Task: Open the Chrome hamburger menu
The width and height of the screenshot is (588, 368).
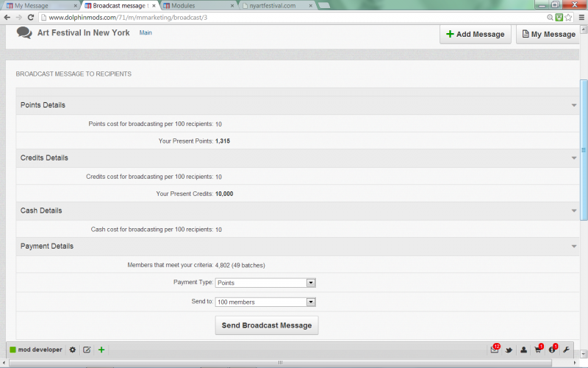Action: (581, 17)
